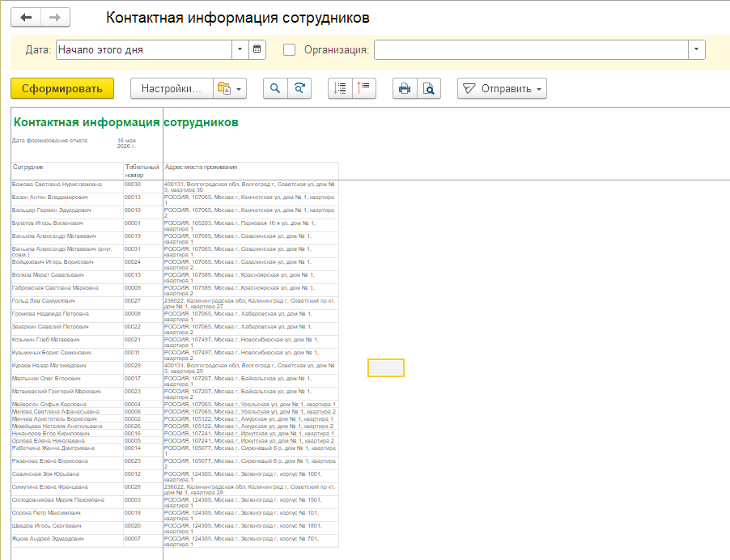This screenshot has height=560, width=730.
Task: Expand the Организация dropdown list
Action: point(697,50)
